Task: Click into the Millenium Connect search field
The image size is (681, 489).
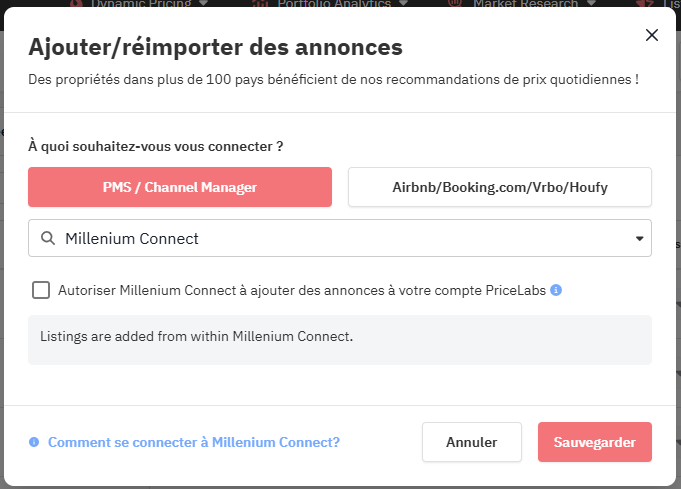Action: tap(340, 239)
